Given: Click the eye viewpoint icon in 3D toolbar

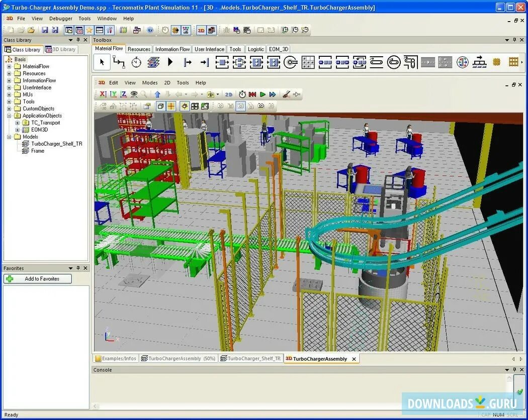Looking at the screenshot, I should pos(134,94).
